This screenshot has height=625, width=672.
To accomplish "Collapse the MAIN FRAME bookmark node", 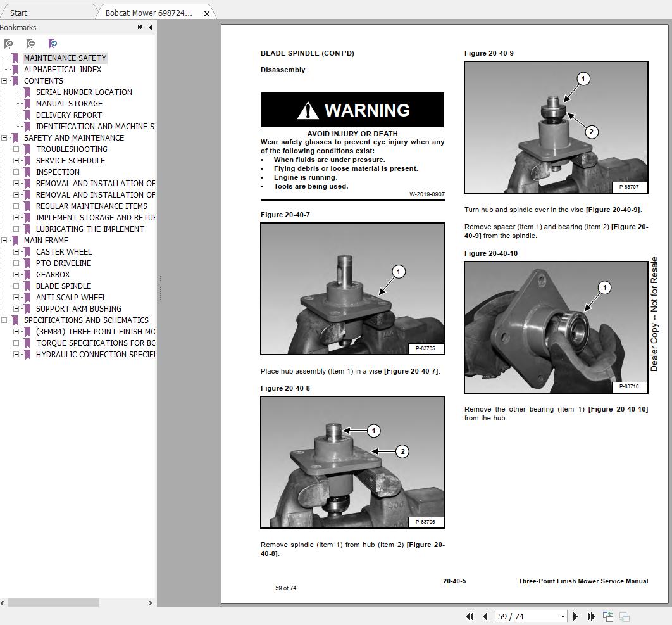I will pyautogui.click(x=4, y=240).
